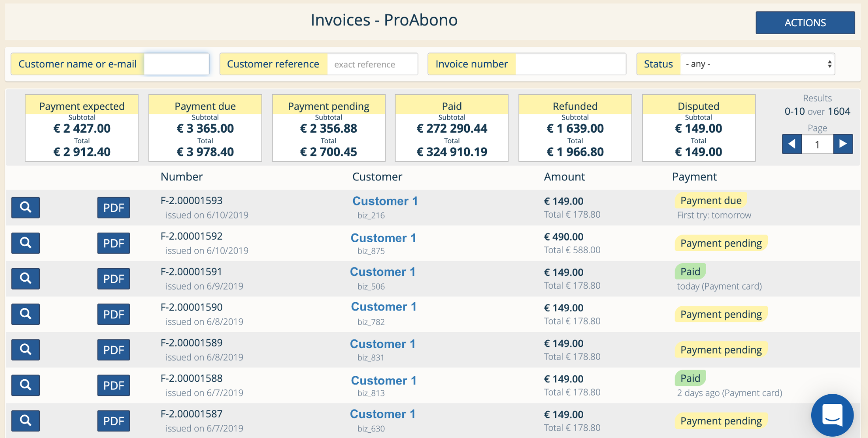Viewport: 868px width, 438px height.
Task: Download PDF of invoice F-2.00001593
Action: (114, 207)
